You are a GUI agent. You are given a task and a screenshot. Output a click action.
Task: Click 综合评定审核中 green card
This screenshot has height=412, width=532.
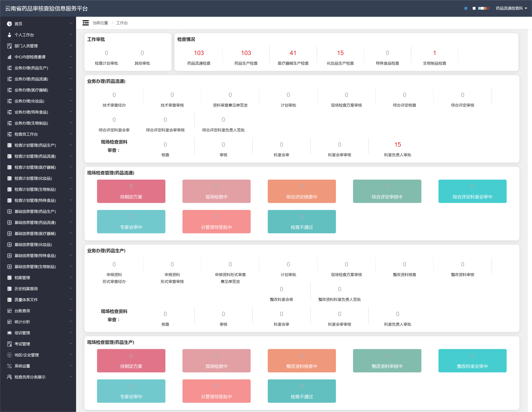(387, 191)
